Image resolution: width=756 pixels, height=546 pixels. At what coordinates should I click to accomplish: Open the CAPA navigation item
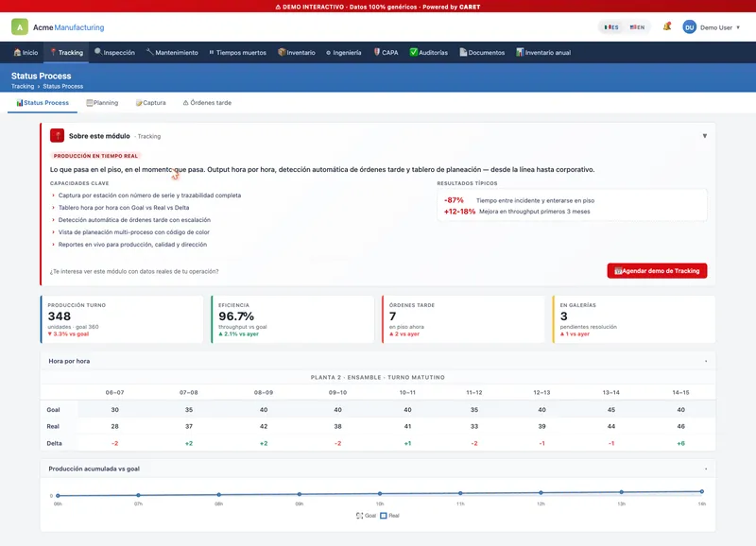[x=387, y=53]
